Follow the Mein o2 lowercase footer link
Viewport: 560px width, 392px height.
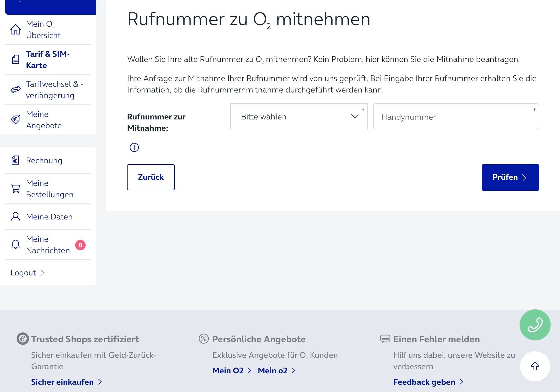pos(277,370)
